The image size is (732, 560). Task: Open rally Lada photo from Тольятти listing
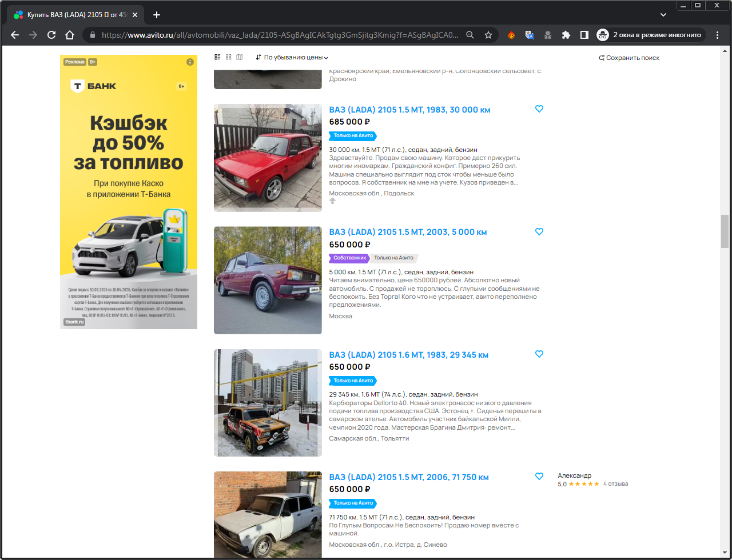click(x=268, y=403)
